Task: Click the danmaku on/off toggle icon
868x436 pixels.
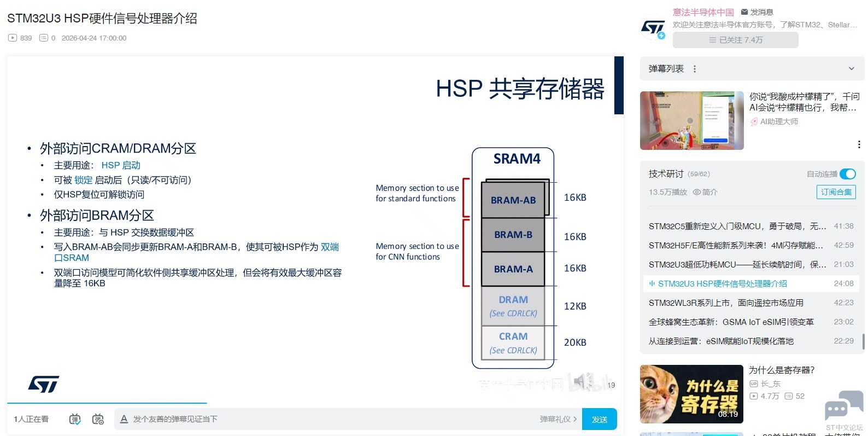Action: coord(75,419)
